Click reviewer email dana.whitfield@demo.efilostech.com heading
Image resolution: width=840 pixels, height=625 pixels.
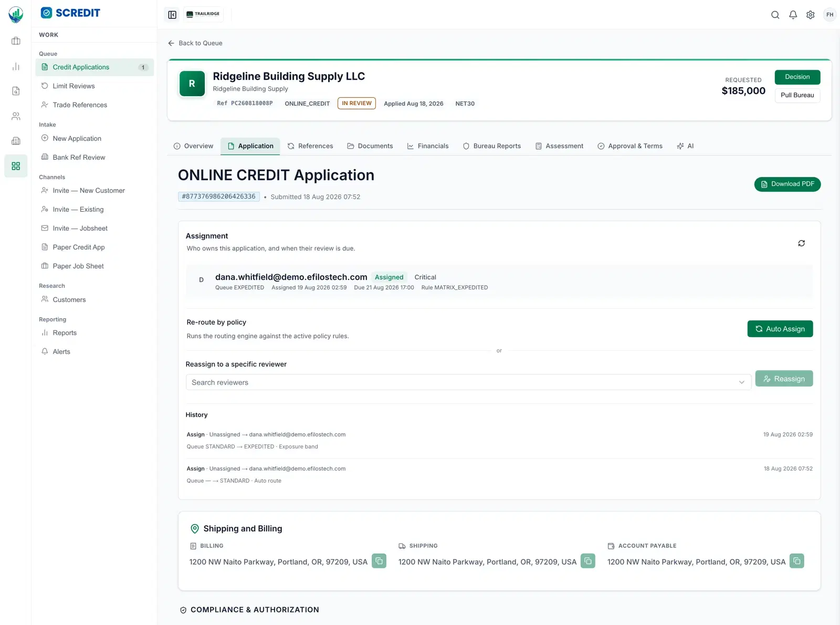pyautogui.click(x=291, y=277)
